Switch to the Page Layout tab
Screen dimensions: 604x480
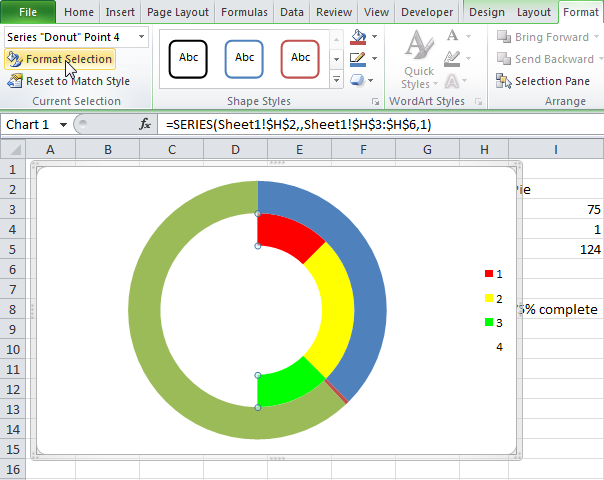point(178,12)
